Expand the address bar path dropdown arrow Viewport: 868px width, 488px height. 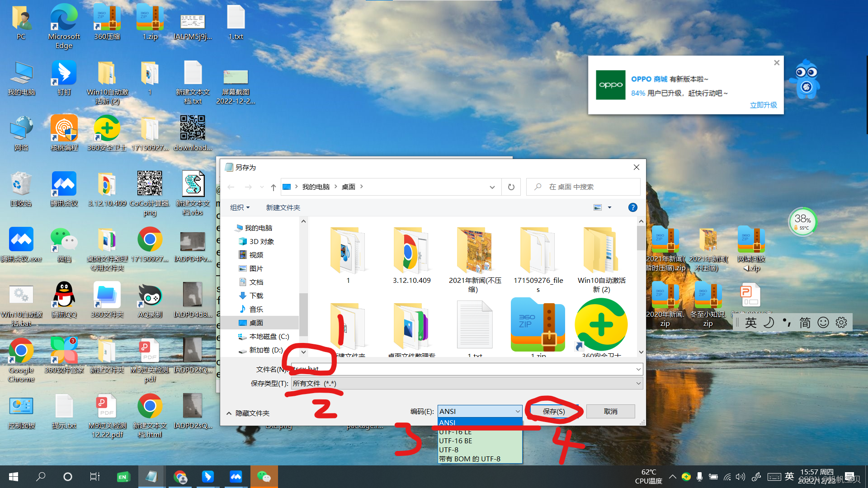pyautogui.click(x=492, y=187)
